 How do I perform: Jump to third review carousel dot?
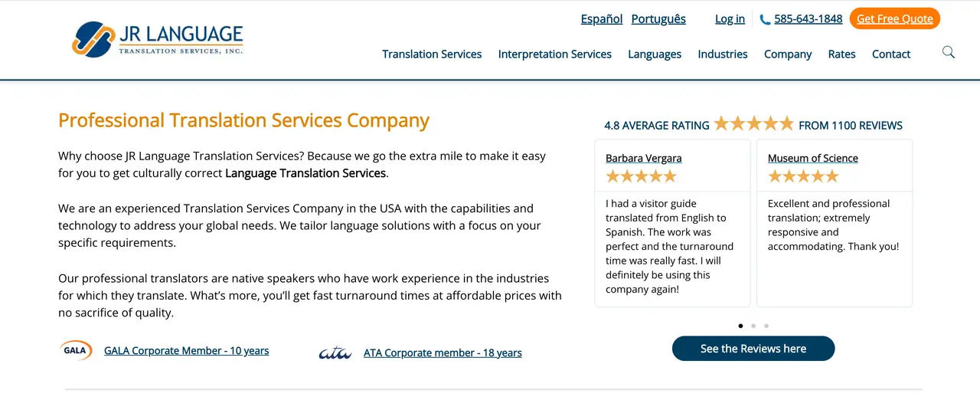(766, 326)
